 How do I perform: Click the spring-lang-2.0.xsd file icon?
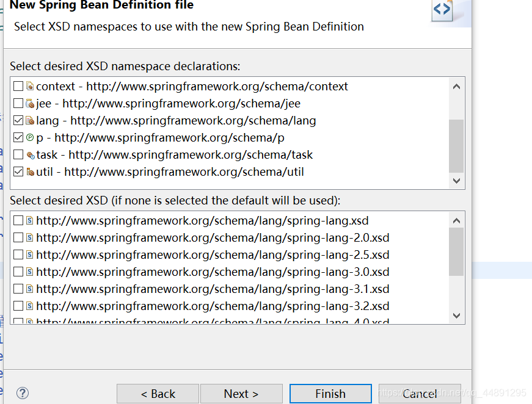(x=30, y=237)
